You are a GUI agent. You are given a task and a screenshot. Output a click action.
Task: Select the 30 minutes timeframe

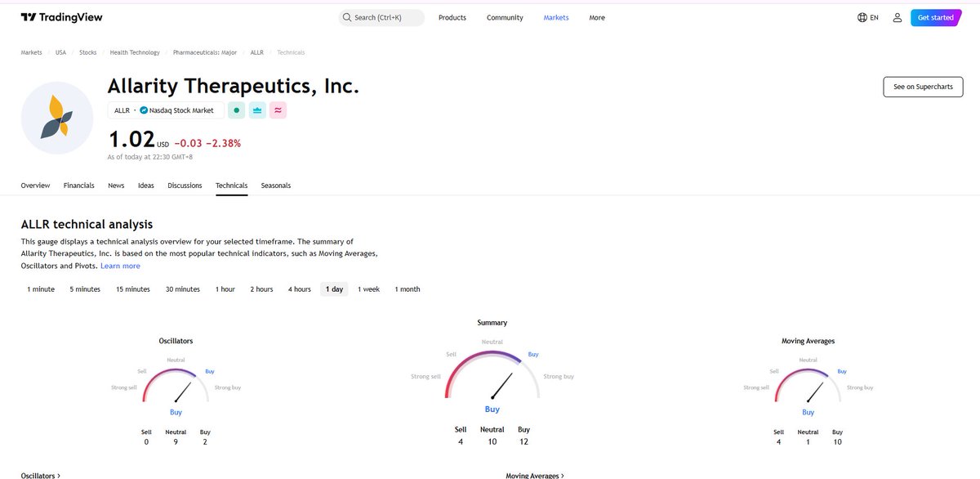tap(183, 289)
